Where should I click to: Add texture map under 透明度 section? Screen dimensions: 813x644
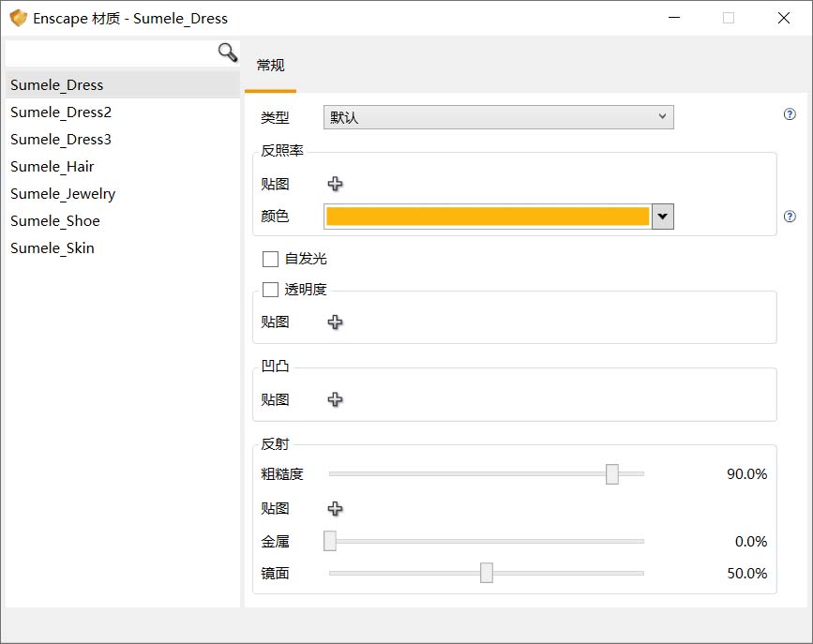[x=335, y=322]
